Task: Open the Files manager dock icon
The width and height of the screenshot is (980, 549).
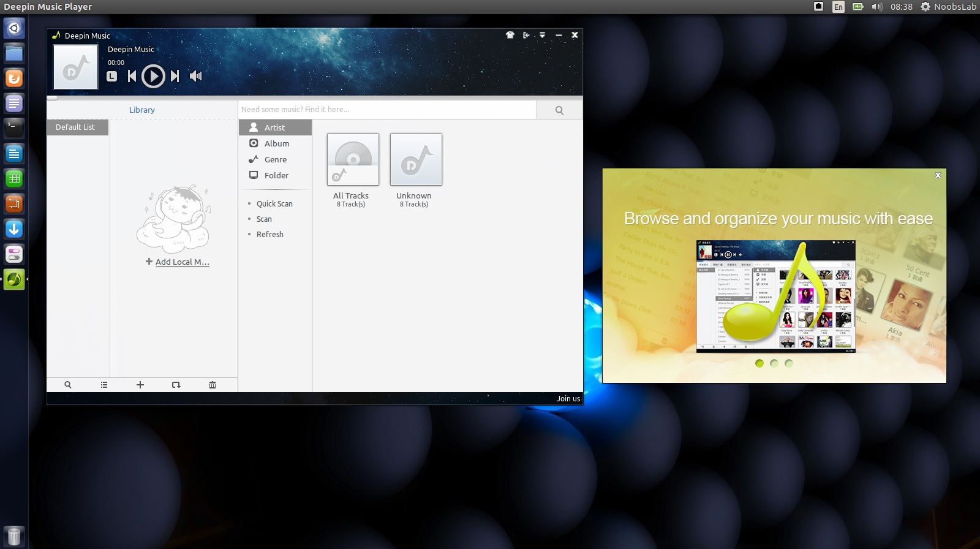Action: (x=14, y=53)
